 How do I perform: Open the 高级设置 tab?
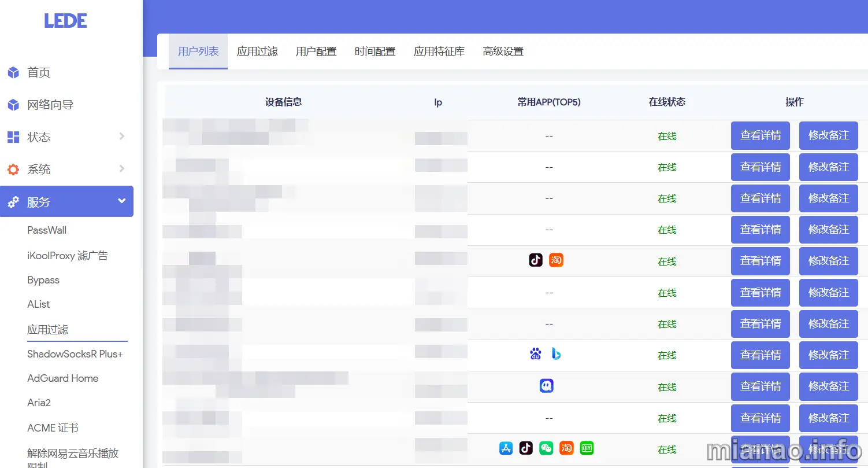pos(503,51)
